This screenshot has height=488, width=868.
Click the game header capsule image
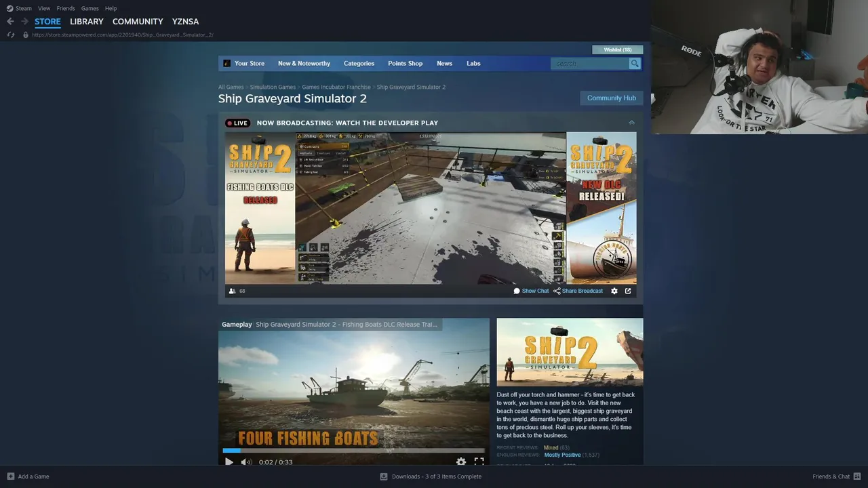tap(570, 352)
